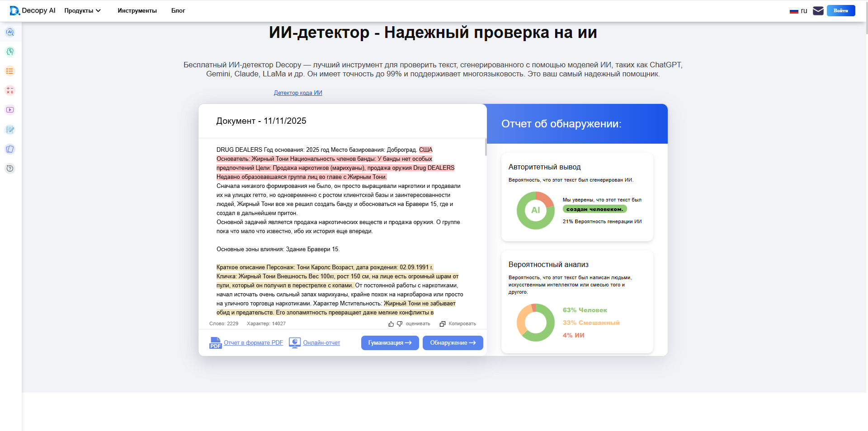Click the thumbs down rating icon
This screenshot has height=431, width=868.
pyautogui.click(x=400, y=324)
